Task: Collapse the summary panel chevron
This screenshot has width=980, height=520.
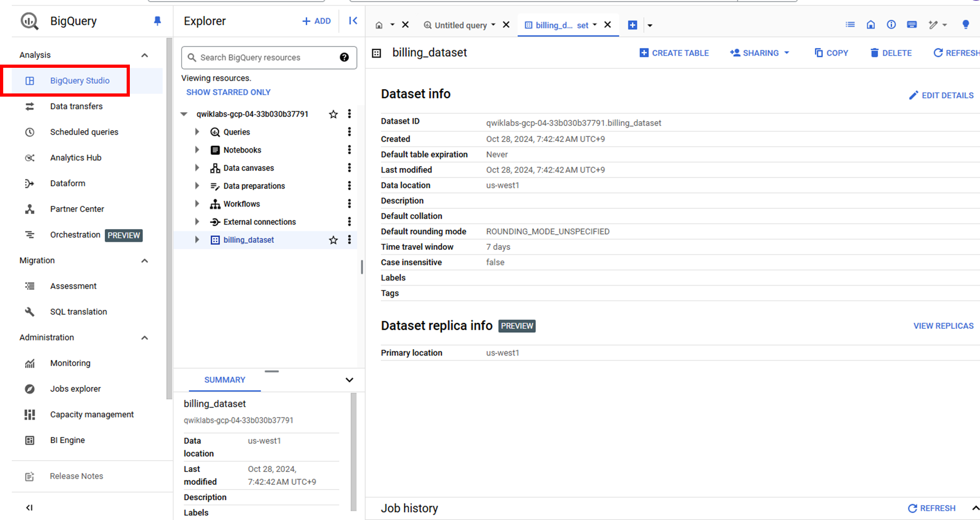Action: pos(349,380)
